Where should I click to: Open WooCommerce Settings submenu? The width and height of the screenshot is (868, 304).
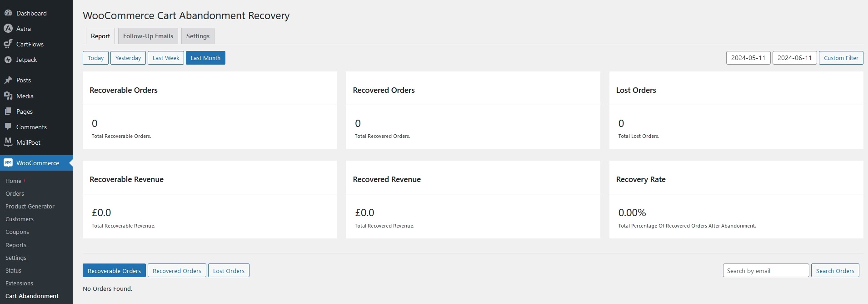16,258
